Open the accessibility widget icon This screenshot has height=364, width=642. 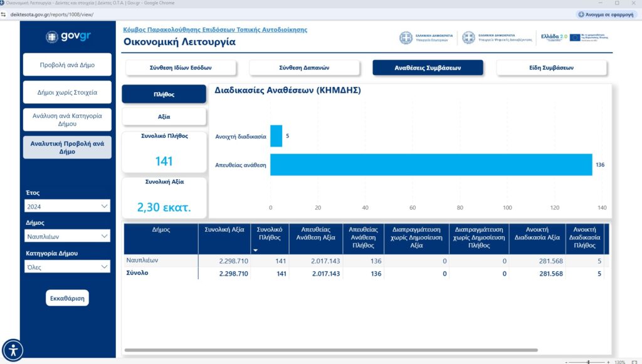[x=13, y=350]
